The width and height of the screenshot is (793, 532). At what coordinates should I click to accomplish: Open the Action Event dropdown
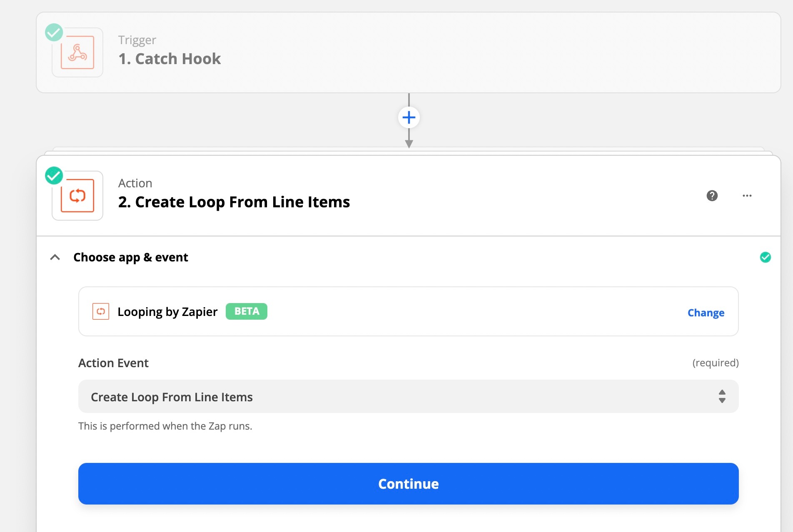(409, 396)
